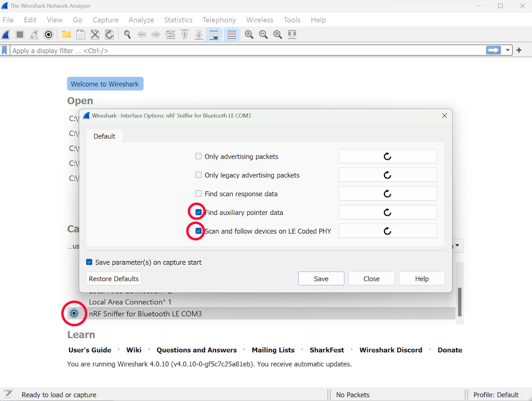Click the interface list vertical scrollbar

click(460, 302)
